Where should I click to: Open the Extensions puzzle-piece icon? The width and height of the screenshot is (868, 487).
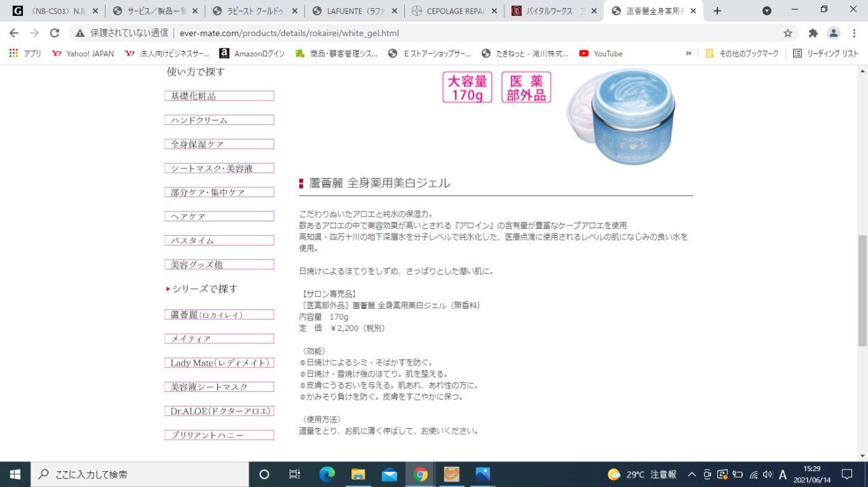tap(812, 33)
